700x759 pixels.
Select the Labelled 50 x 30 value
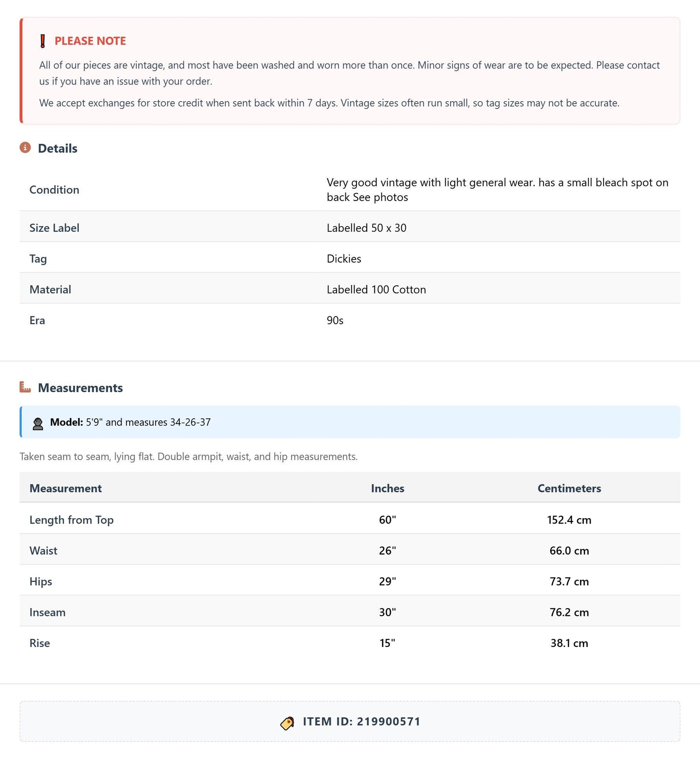click(366, 228)
